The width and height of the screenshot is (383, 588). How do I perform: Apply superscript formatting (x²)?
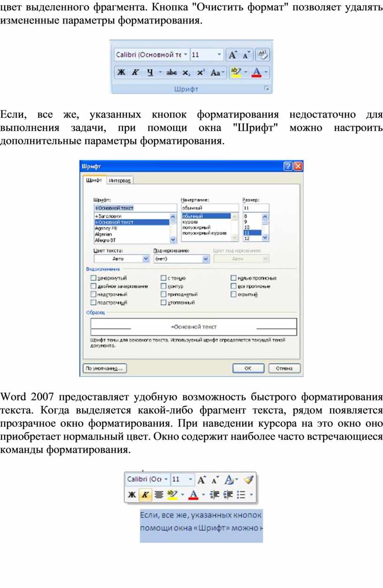pyautogui.click(x=201, y=73)
